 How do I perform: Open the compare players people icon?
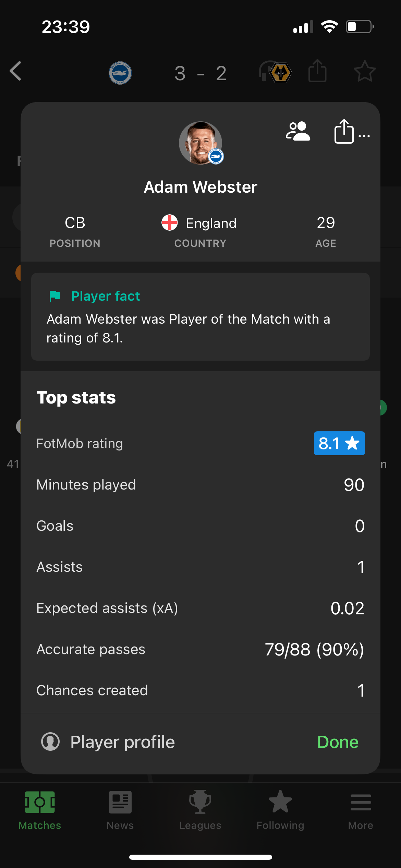coord(298,131)
